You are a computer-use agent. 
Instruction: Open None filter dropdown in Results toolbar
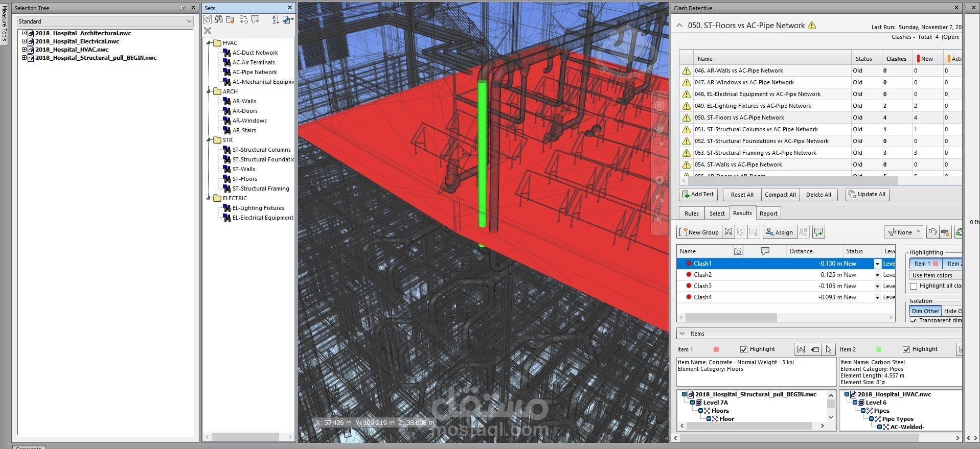click(904, 232)
